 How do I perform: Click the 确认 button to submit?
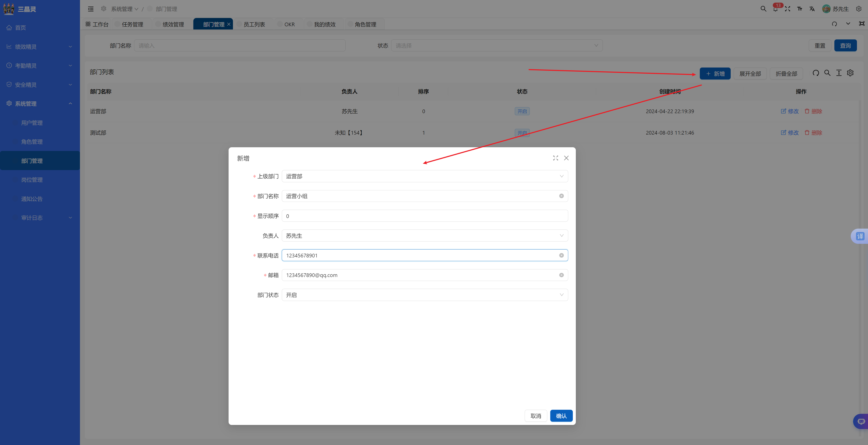point(561,416)
